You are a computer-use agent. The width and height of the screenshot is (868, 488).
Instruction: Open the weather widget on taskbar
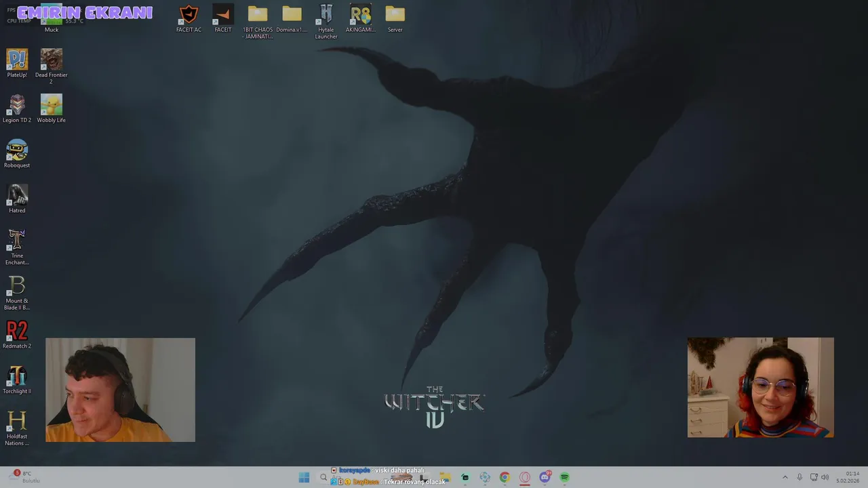pyautogui.click(x=24, y=477)
